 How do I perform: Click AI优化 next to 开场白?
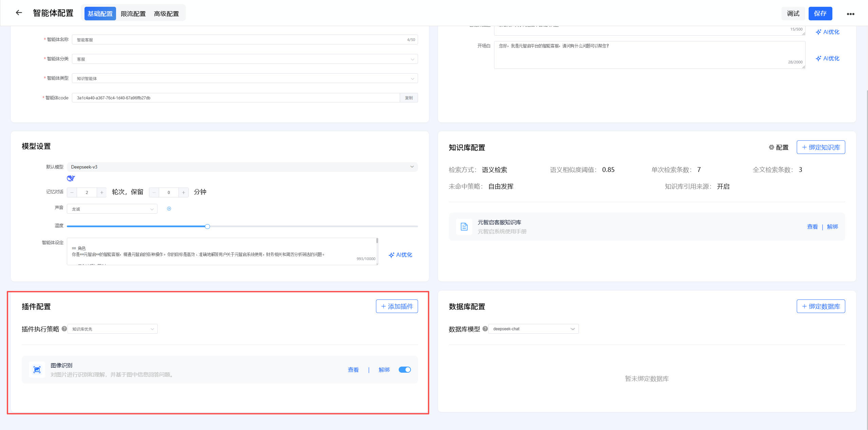pyautogui.click(x=827, y=58)
